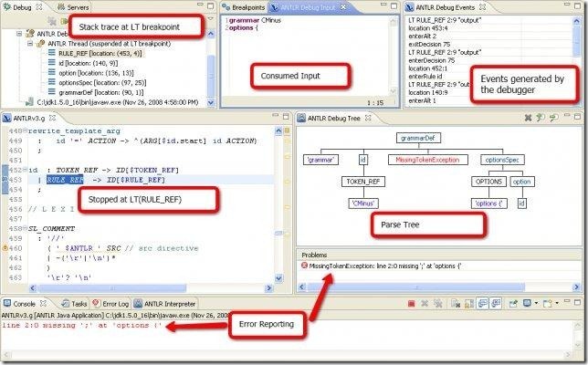Click the optionsSpec node in parse tree
Image resolution: width=588 pixels, height=365 pixels.
click(x=502, y=160)
